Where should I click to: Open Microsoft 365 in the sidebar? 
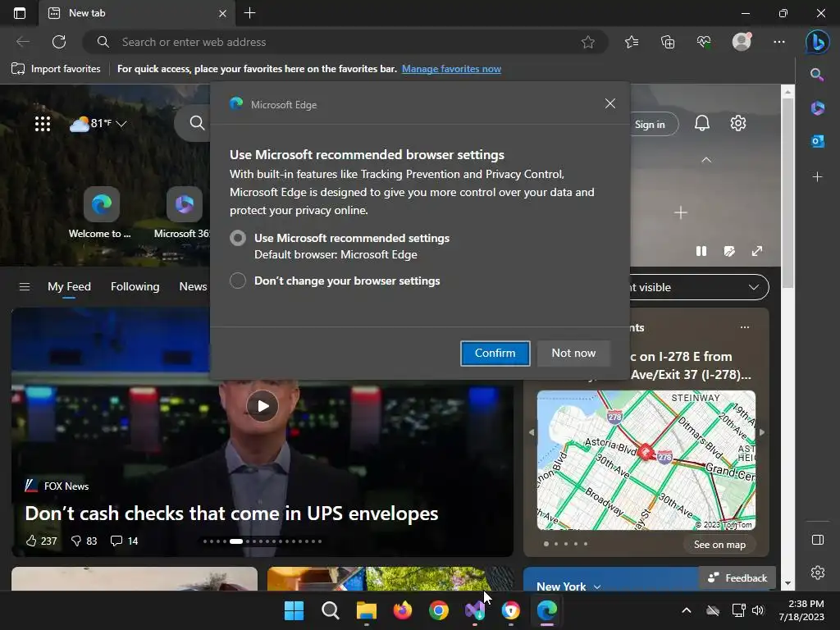pos(817,107)
